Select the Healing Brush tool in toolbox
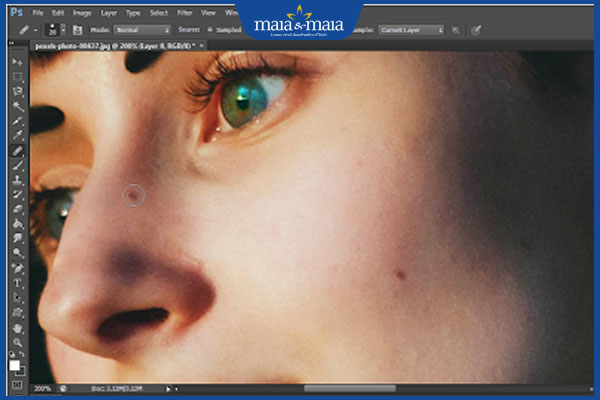Viewport: 600px width, 400px height. [17, 150]
